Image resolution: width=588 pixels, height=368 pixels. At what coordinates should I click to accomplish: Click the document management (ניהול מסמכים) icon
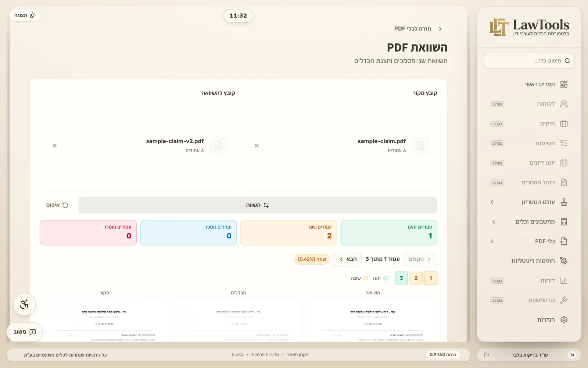tap(564, 182)
